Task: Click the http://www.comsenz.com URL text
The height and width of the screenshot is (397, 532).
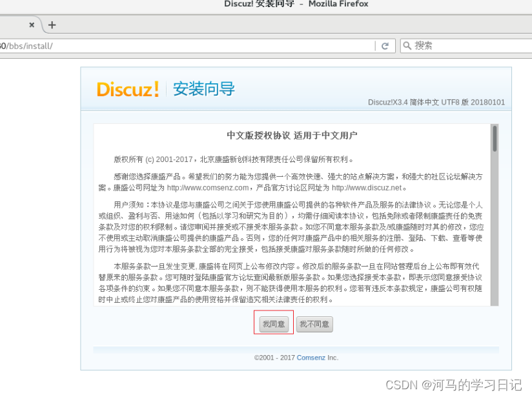Action: pyautogui.click(x=208, y=188)
